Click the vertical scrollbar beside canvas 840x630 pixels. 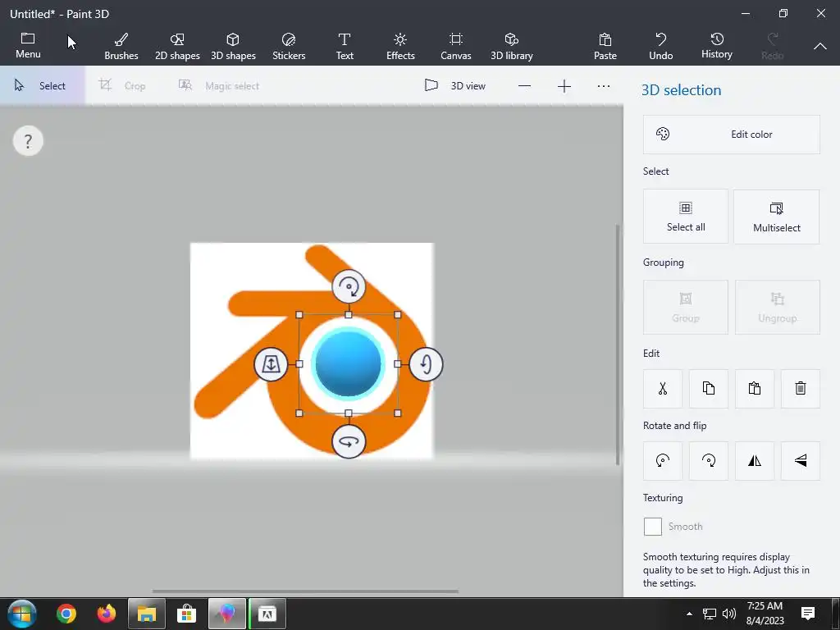coord(618,345)
